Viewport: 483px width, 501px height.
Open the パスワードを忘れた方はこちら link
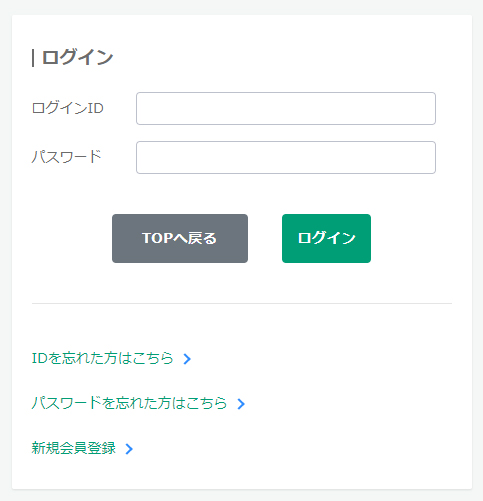pyautogui.click(x=129, y=403)
